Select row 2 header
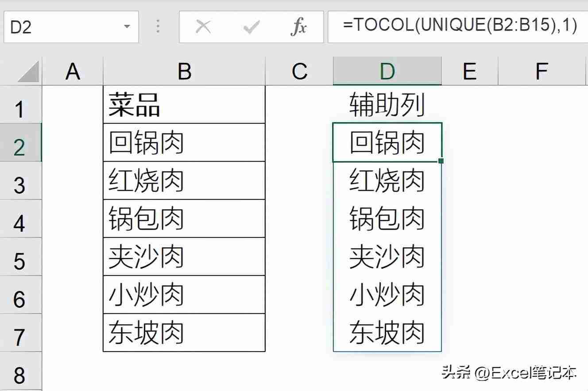This screenshot has width=588, height=391. coord(20,142)
